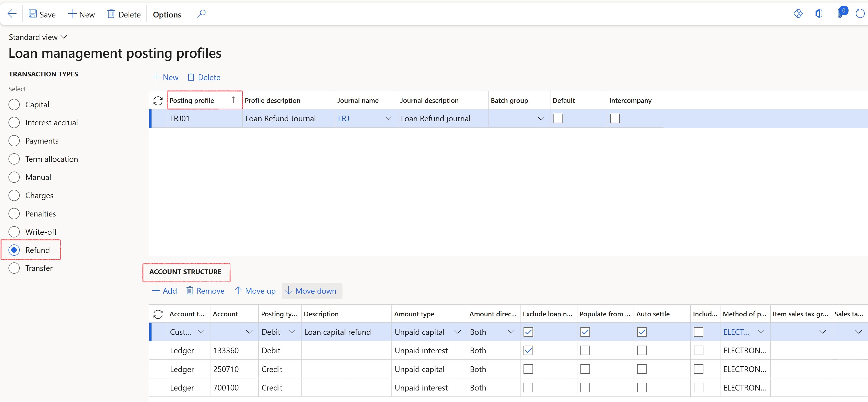Image resolution: width=868 pixels, height=402 pixels.
Task: Click the Profile description column header
Action: 288,100
